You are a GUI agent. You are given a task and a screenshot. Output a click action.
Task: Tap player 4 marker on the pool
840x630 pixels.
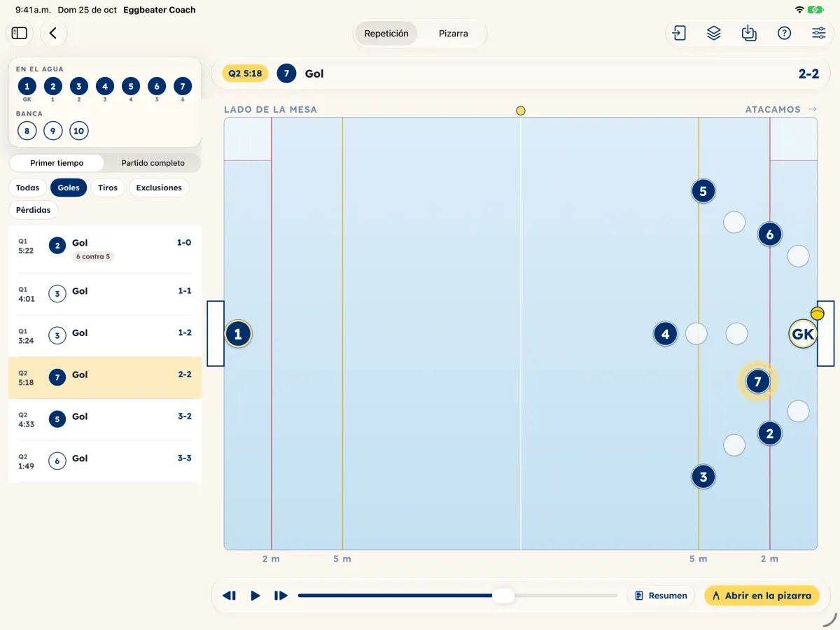pyautogui.click(x=665, y=334)
